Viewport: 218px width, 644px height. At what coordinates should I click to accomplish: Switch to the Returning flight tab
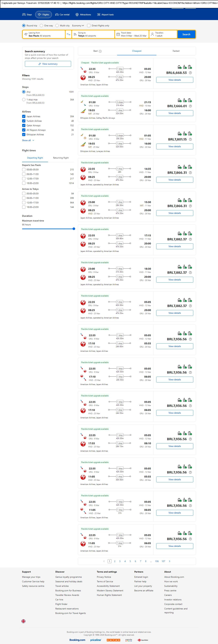click(61, 158)
